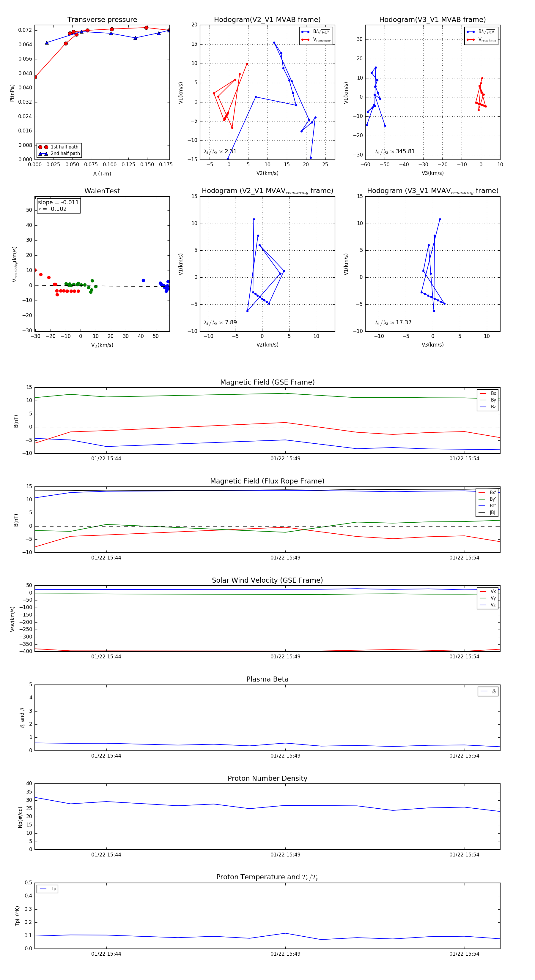
Task: Select the 'Vx' legend entry
Action: [488, 592]
